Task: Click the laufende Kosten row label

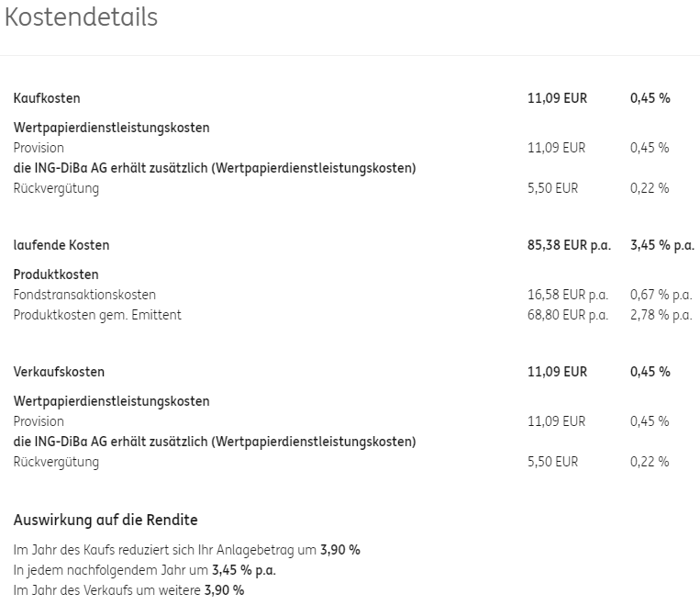Action: [61, 245]
